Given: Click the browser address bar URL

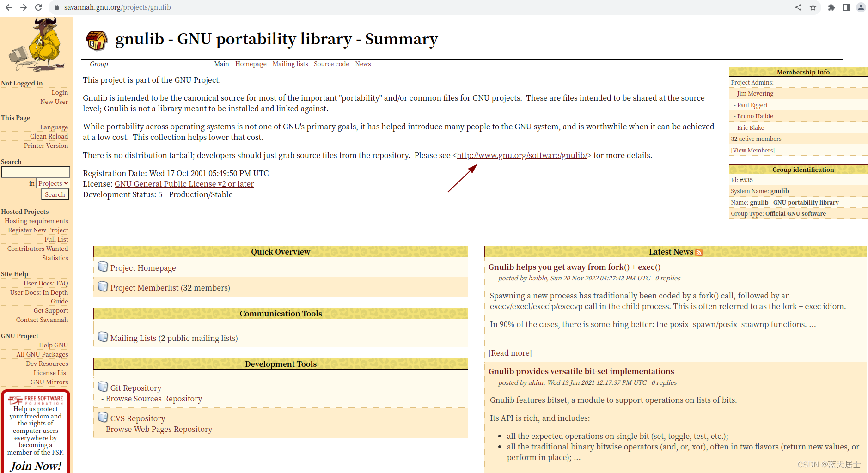Looking at the screenshot, I should (117, 7).
